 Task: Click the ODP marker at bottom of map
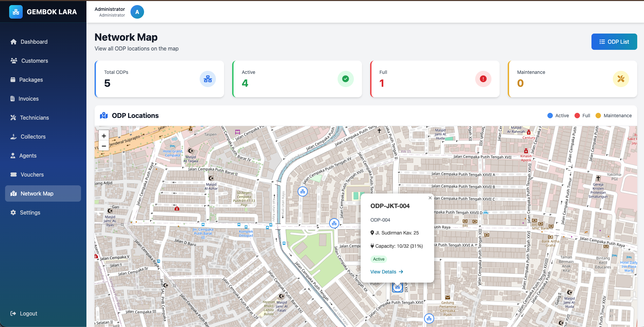point(429,319)
